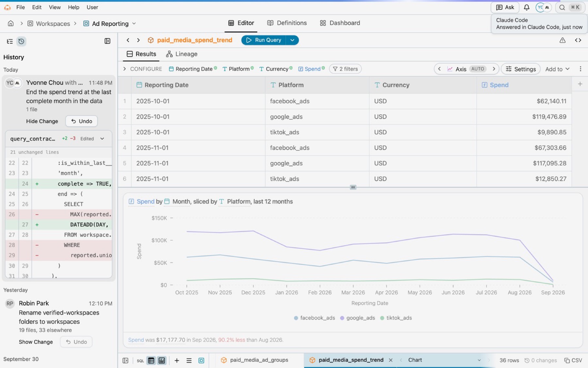
Task: Click Show Change under Robin Park
Action: coord(36,342)
